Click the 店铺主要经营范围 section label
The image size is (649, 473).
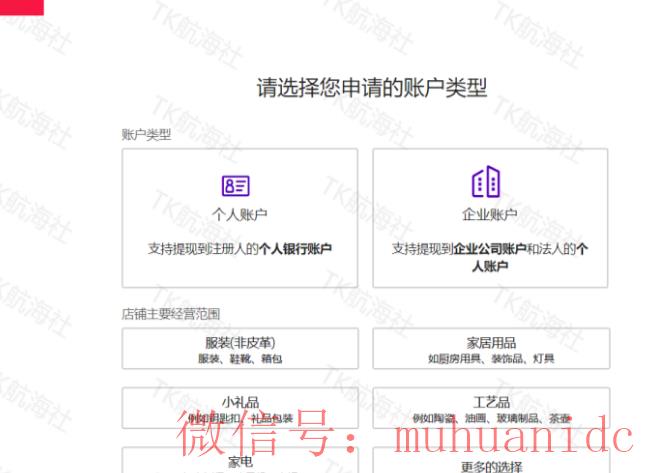171,314
